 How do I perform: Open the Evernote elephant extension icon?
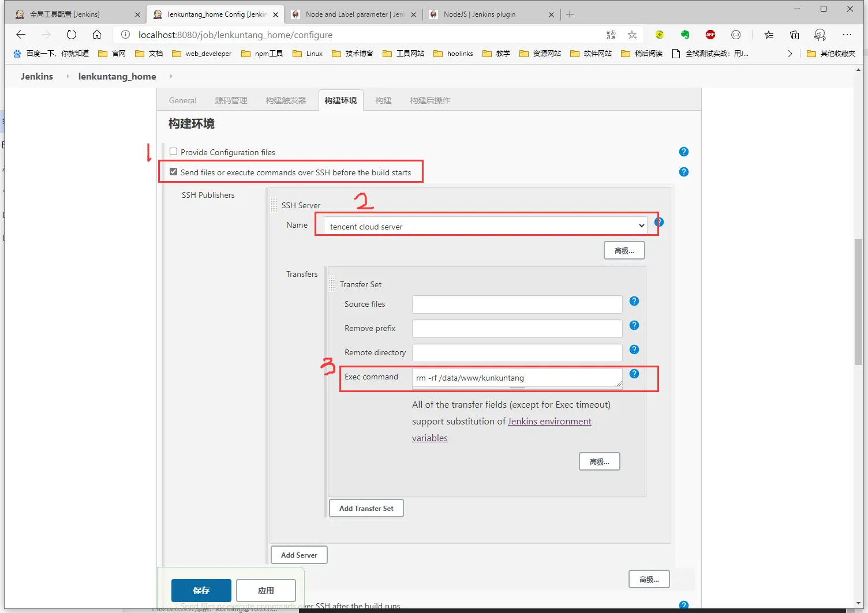[685, 35]
